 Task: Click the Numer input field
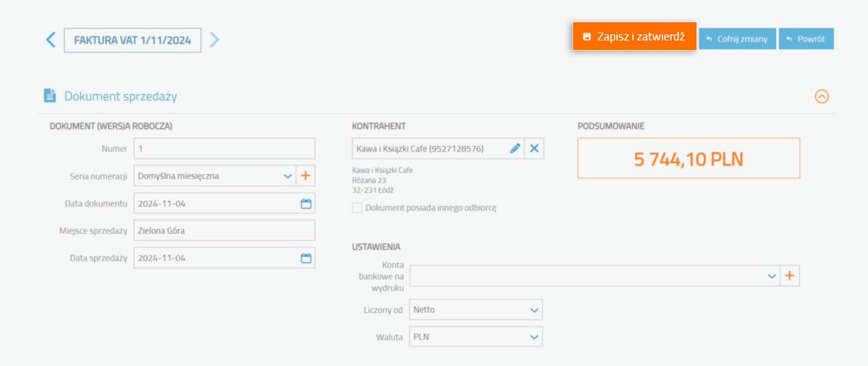[x=224, y=148]
